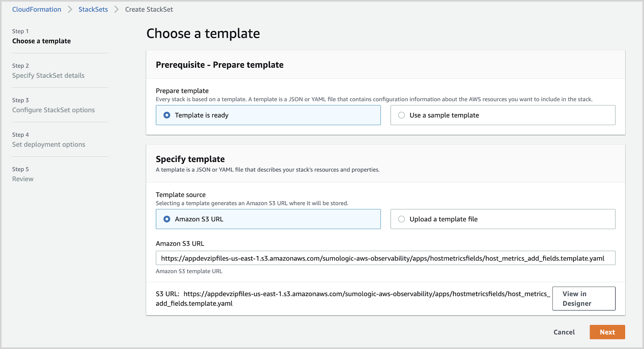Click the 'Specify template' section heading
This screenshot has height=349, width=644.
[x=190, y=159]
